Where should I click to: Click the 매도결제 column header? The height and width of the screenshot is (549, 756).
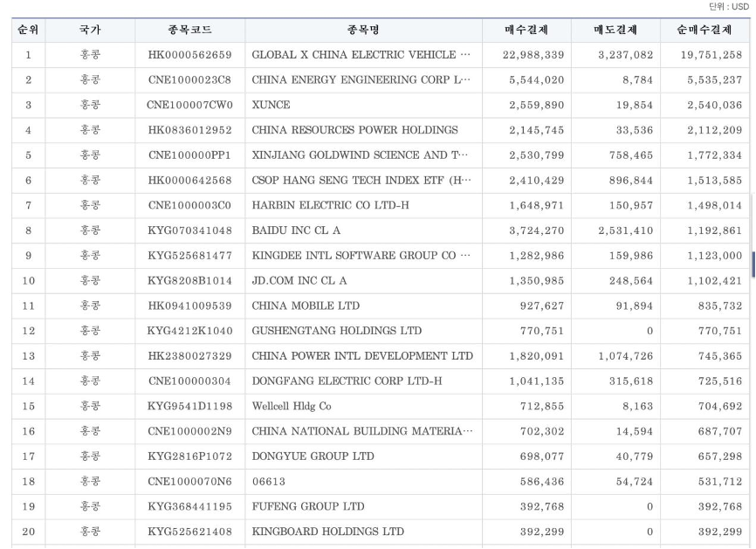coord(616,30)
